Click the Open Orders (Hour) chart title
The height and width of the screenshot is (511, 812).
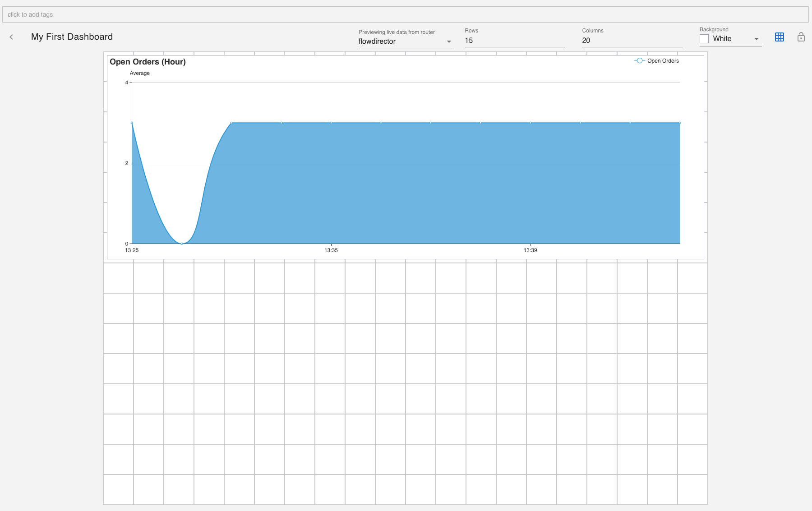pyautogui.click(x=148, y=62)
